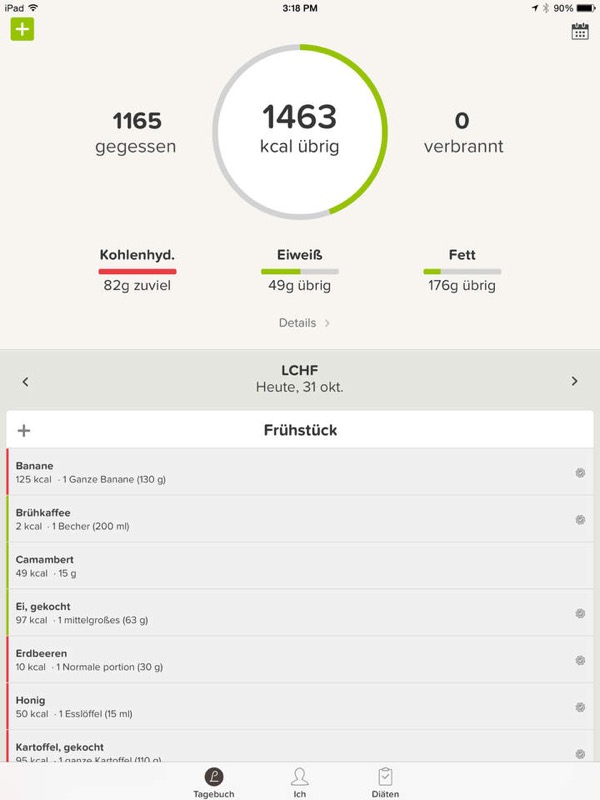Tap the 1463 kcal übrig circle

click(x=300, y=130)
